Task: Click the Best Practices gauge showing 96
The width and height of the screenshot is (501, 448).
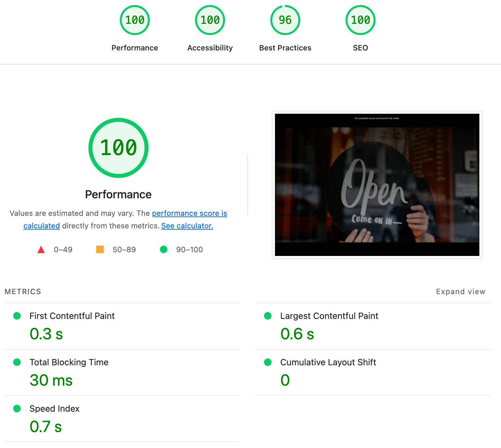Action: (x=285, y=20)
